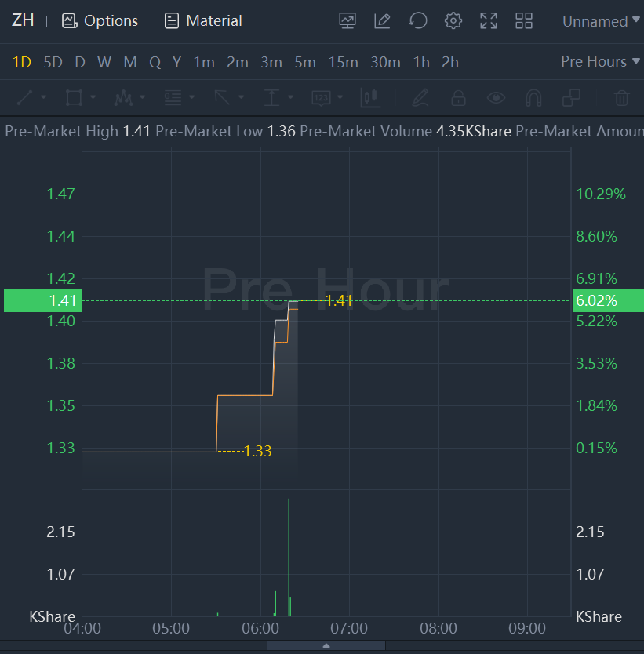Delete drawings with the trash icon
This screenshot has height=654, width=644.
(621, 98)
